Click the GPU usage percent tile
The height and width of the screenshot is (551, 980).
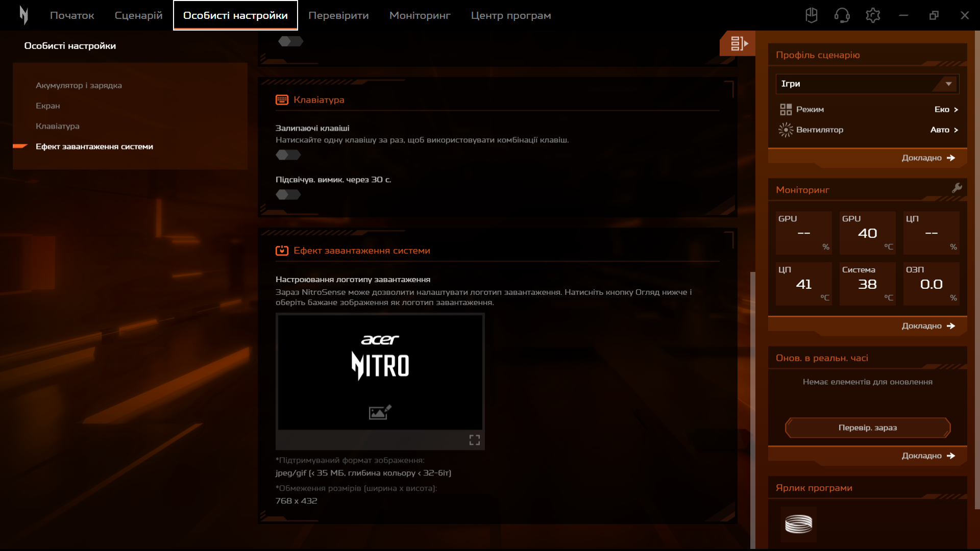click(803, 233)
